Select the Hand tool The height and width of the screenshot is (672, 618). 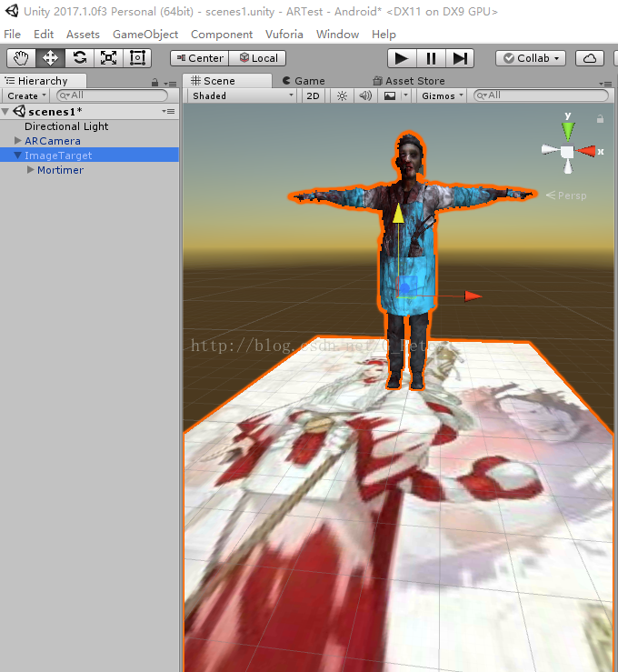(x=22, y=58)
